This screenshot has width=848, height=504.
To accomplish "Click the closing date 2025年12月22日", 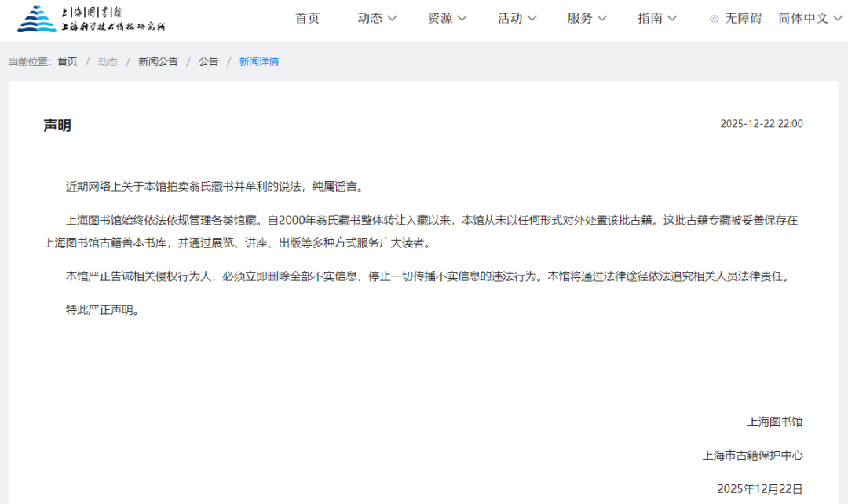I will (760, 489).
